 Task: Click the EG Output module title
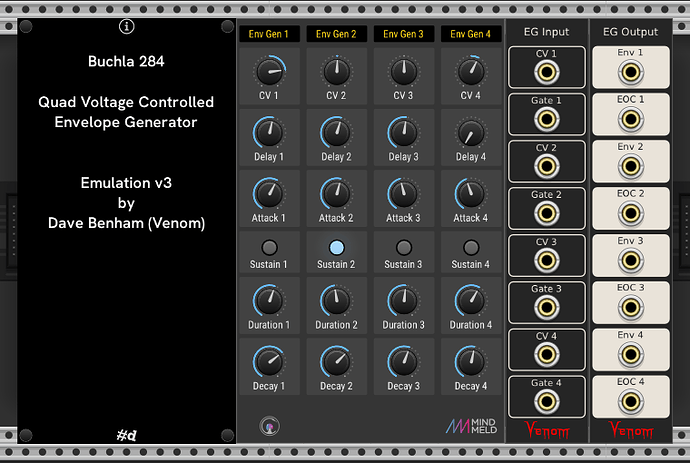coord(631,32)
